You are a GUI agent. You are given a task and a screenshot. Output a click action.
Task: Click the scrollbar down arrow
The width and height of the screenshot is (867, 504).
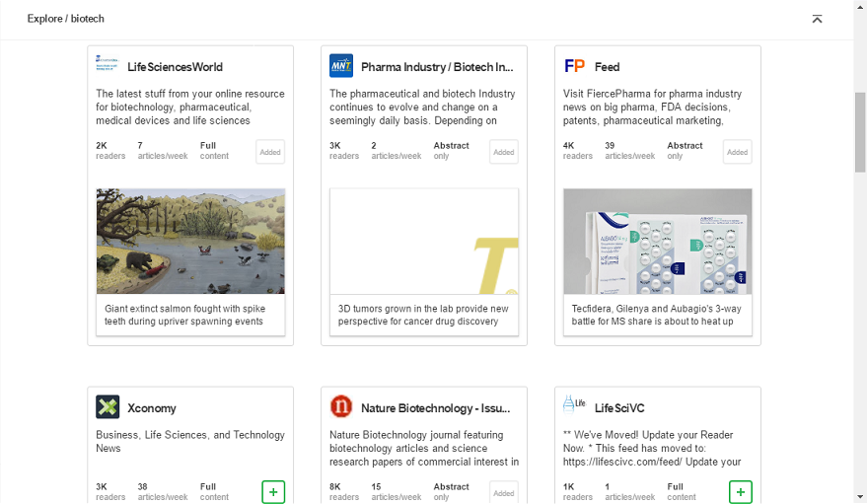[860, 497]
